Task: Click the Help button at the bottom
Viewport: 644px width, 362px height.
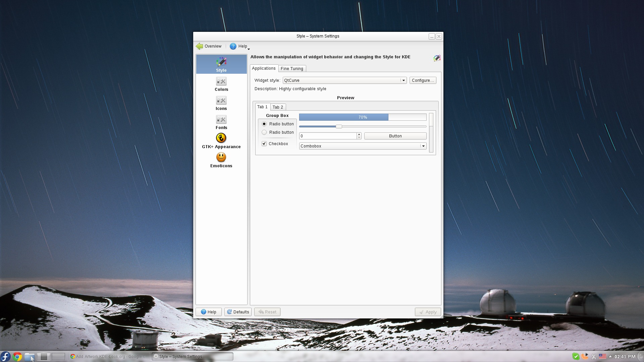Action: point(209,312)
